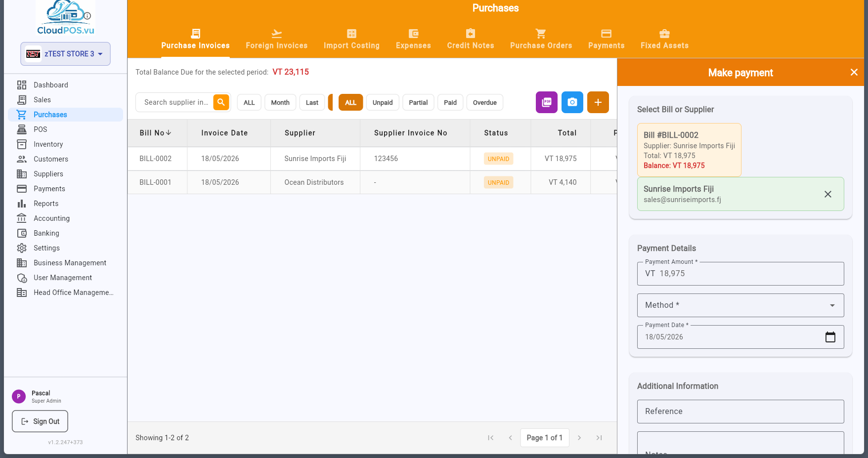Click the Reference input field

point(740,412)
